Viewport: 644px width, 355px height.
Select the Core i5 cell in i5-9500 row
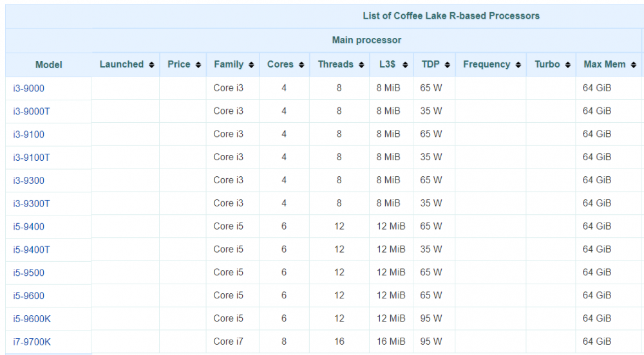[232, 272]
